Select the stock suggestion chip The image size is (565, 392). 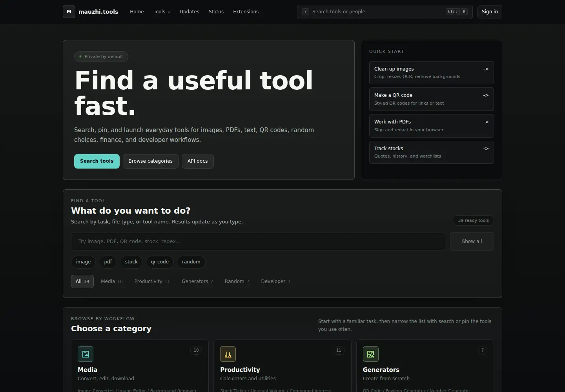131,262
